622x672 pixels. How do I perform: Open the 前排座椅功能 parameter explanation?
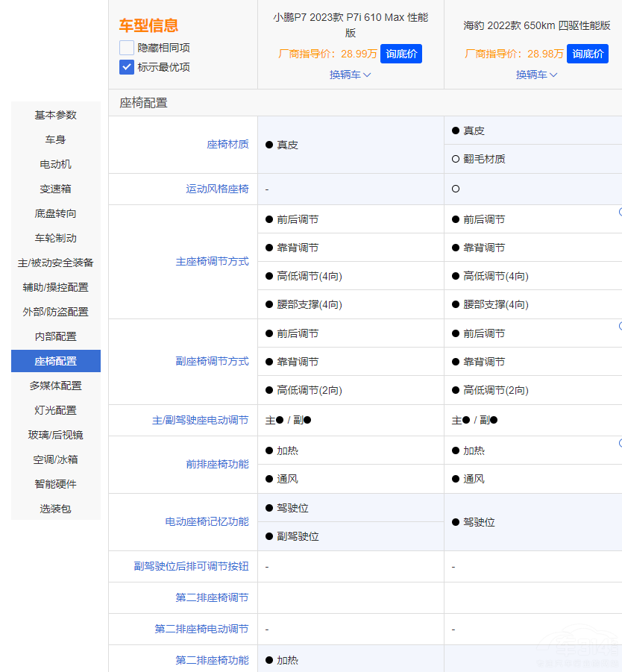point(216,465)
